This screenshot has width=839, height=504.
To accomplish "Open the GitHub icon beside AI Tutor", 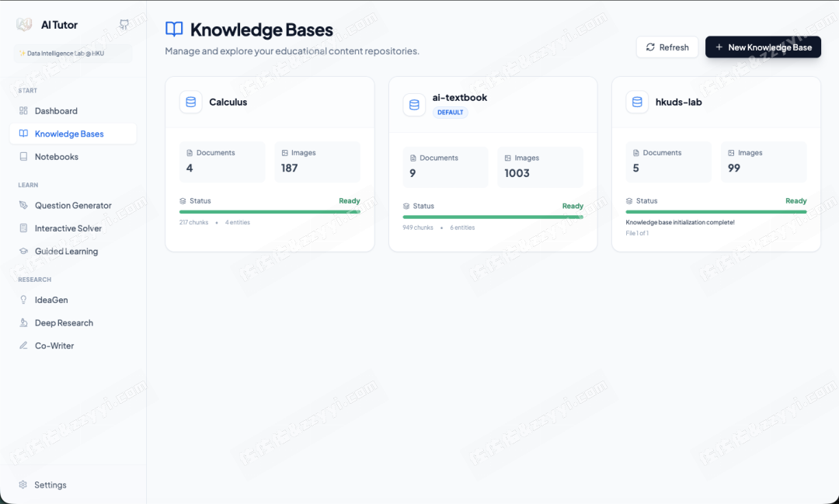I will pyautogui.click(x=124, y=25).
